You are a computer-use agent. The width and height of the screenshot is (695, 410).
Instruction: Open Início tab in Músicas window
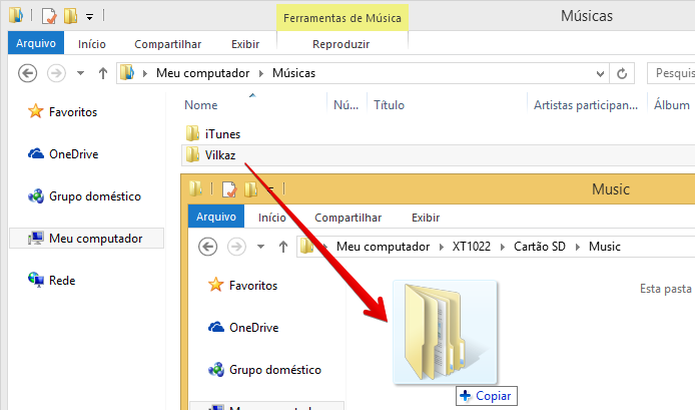pos(92,44)
